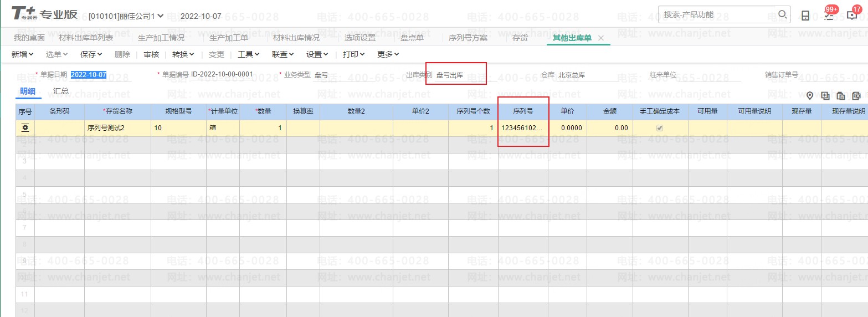Click the 变更 button

tap(217, 54)
